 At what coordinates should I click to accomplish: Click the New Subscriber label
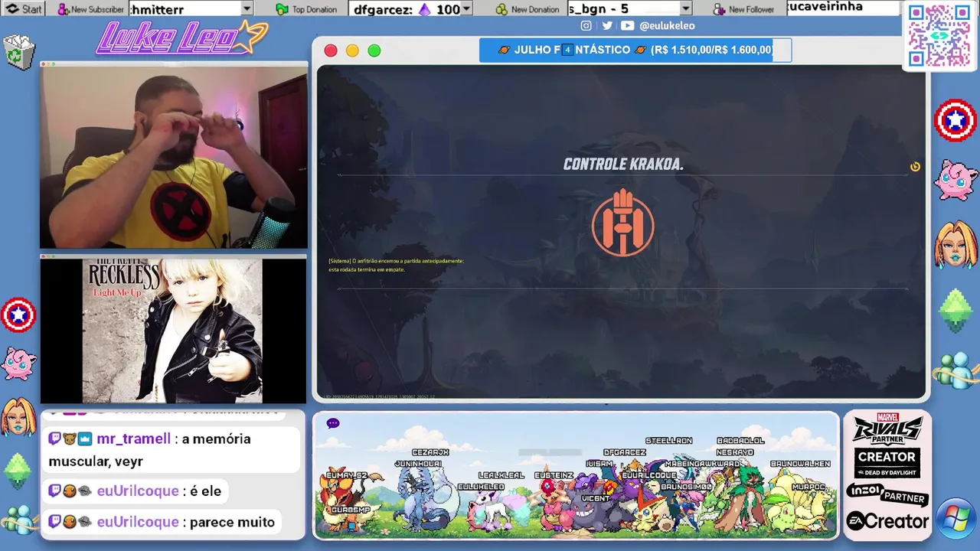point(97,9)
